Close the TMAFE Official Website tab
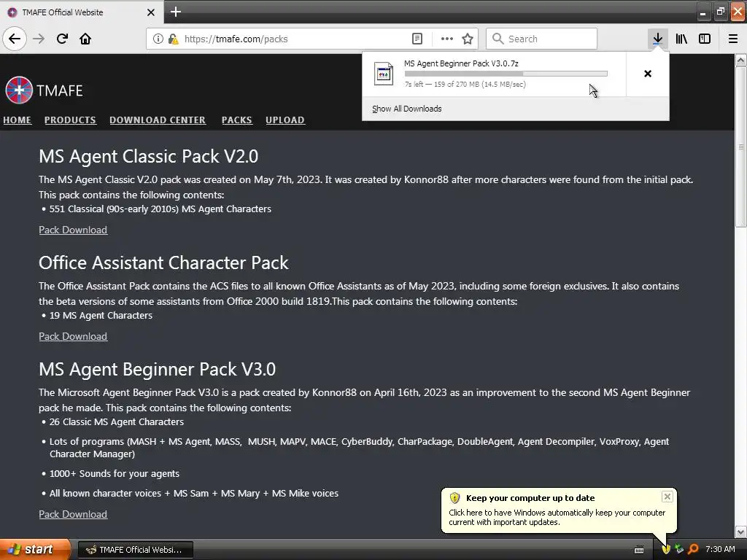The image size is (747, 560). [151, 12]
